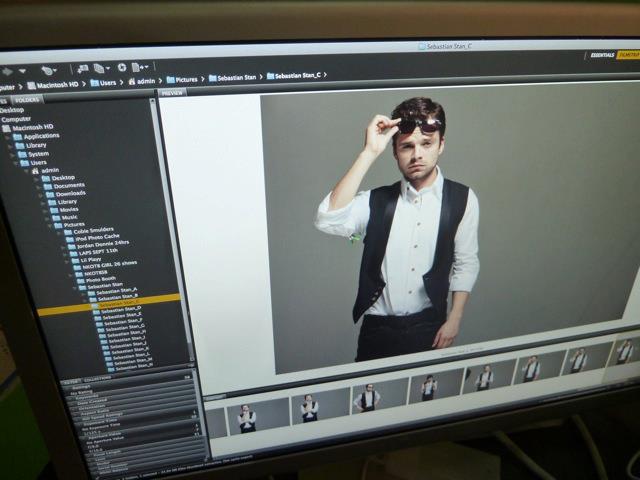
Task: Click the output document toolbar icon
Action: pos(137,67)
